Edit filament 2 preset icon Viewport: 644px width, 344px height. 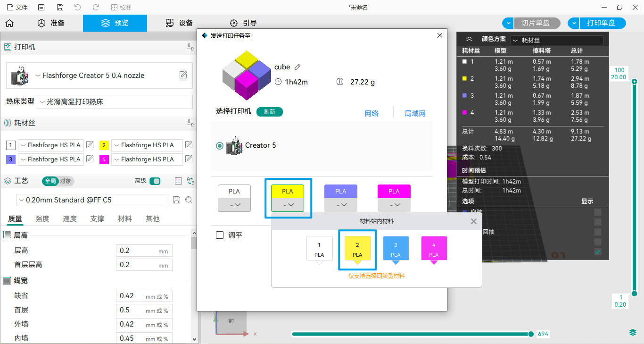189,145
